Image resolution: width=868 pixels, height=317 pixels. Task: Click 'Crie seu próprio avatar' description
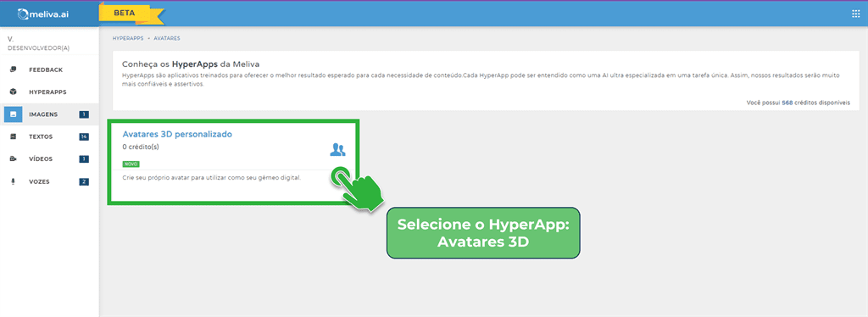(211, 178)
